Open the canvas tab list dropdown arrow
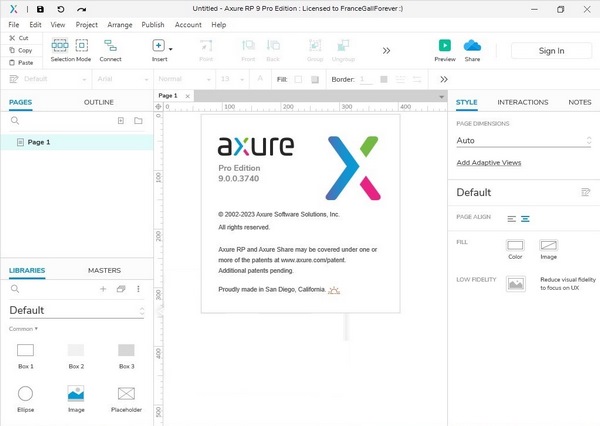 point(441,97)
